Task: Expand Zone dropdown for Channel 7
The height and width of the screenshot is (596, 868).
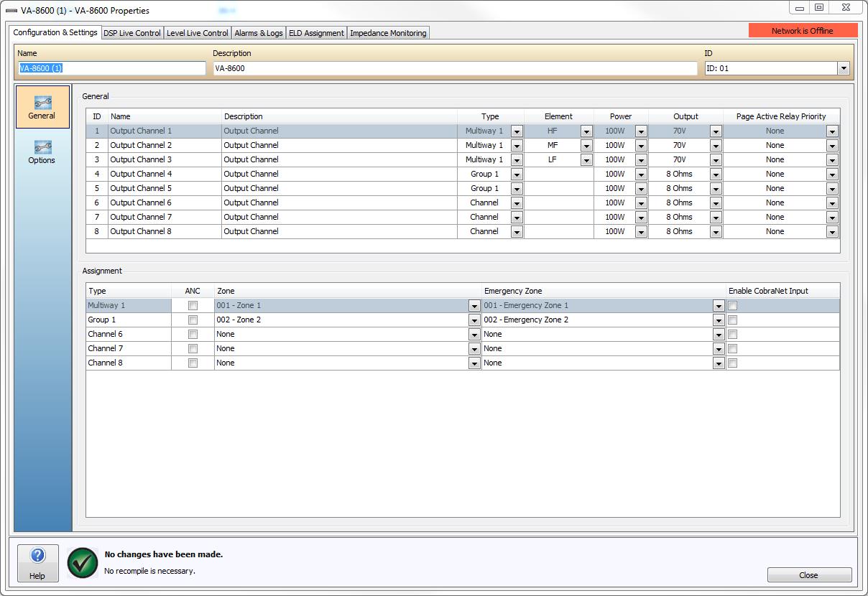Action: (474, 349)
